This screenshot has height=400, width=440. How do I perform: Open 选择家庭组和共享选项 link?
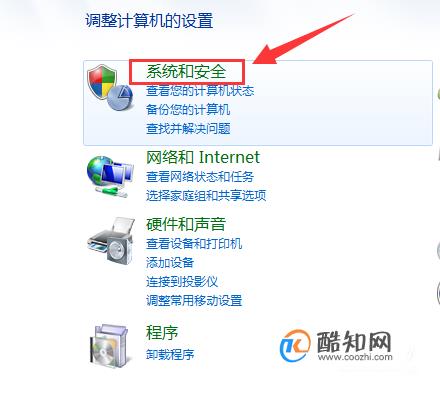(206, 196)
